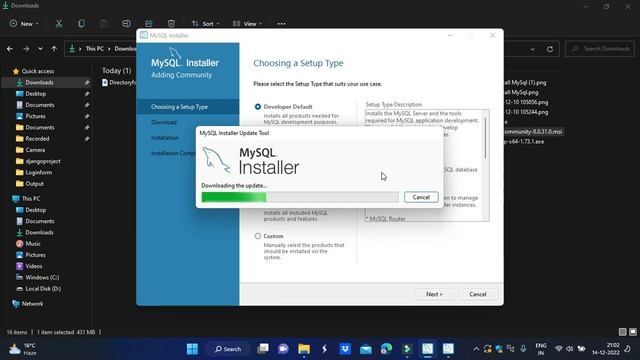Select the Developer Default setup type
The width and height of the screenshot is (640, 360).
point(258,107)
